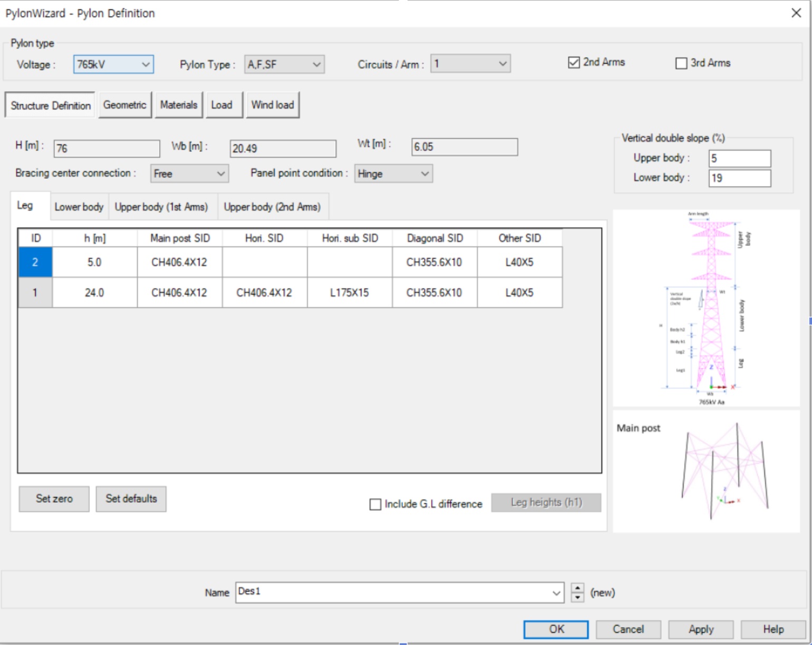Uncheck the 2nd Arms checkbox
Screen dimensions: 812x645
point(574,63)
